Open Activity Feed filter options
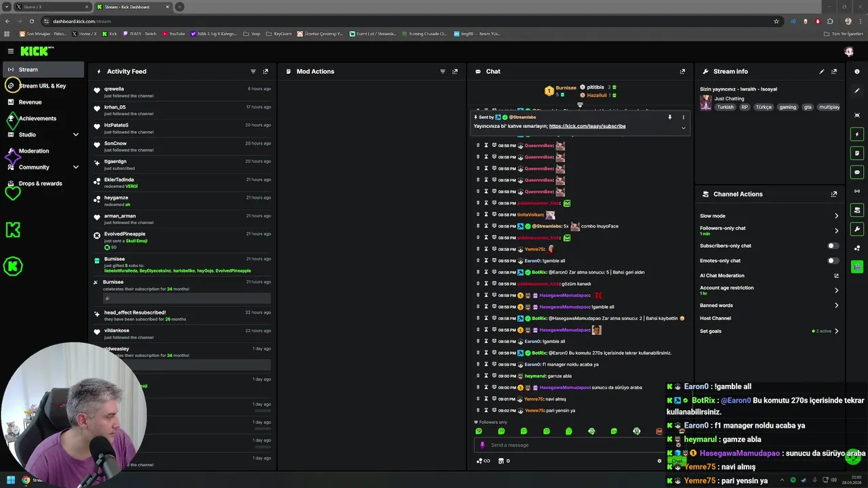 [253, 71]
